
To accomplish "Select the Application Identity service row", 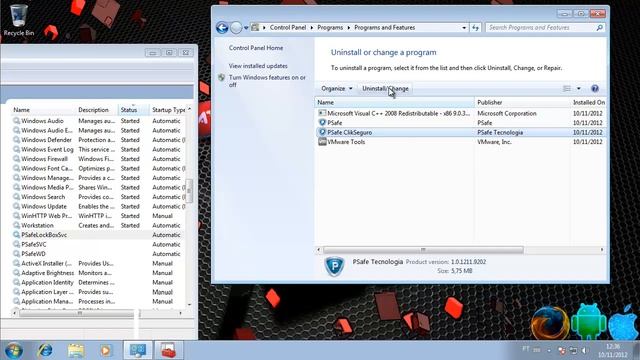I will (98, 282).
